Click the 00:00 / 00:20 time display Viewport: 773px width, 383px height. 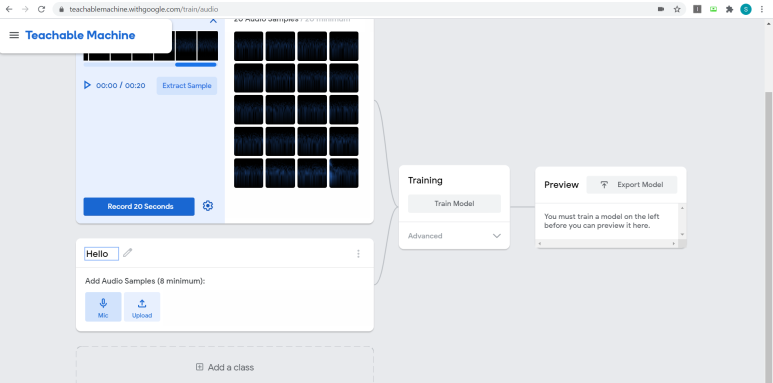pyautogui.click(x=121, y=86)
